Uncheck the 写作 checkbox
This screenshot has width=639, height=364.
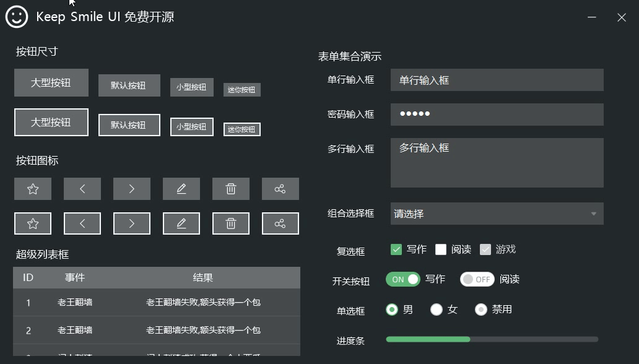pyautogui.click(x=396, y=249)
